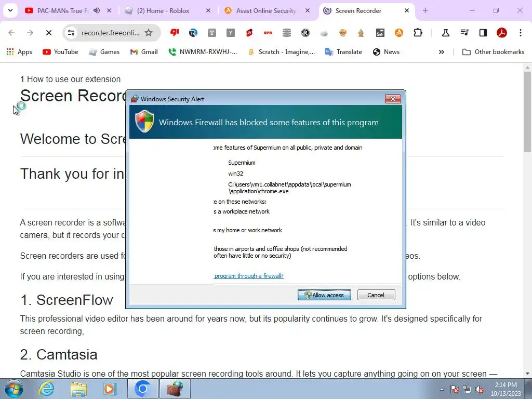Open the Selenium IDE extension icon

click(380, 33)
